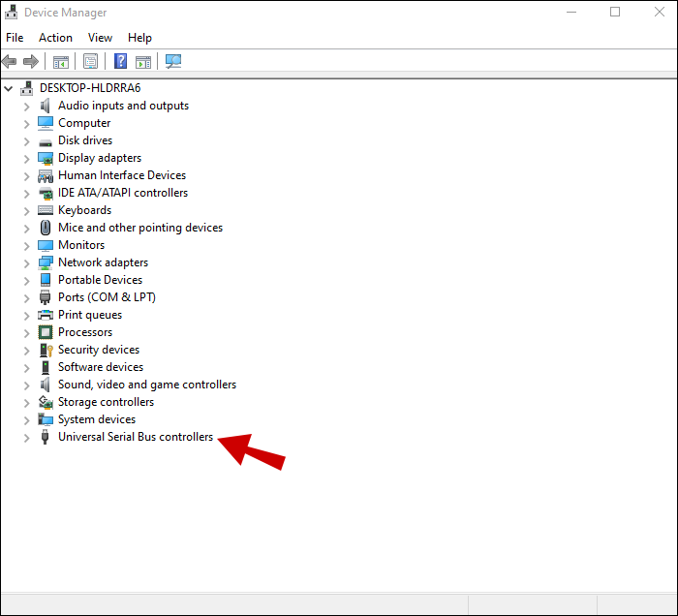The image size is (678, 616).
Task: Click the Ports (COM & LPT) icon
Action: (x=45, y=297)
